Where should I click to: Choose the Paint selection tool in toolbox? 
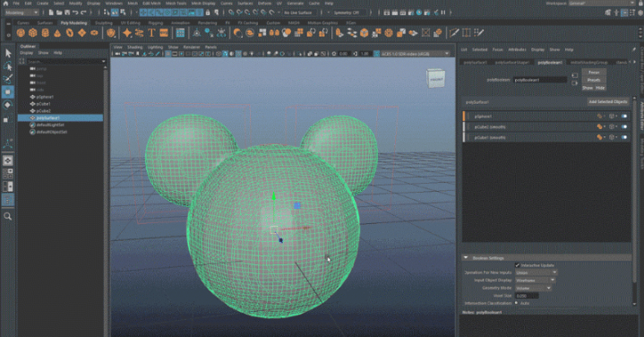tap(8, 79)
